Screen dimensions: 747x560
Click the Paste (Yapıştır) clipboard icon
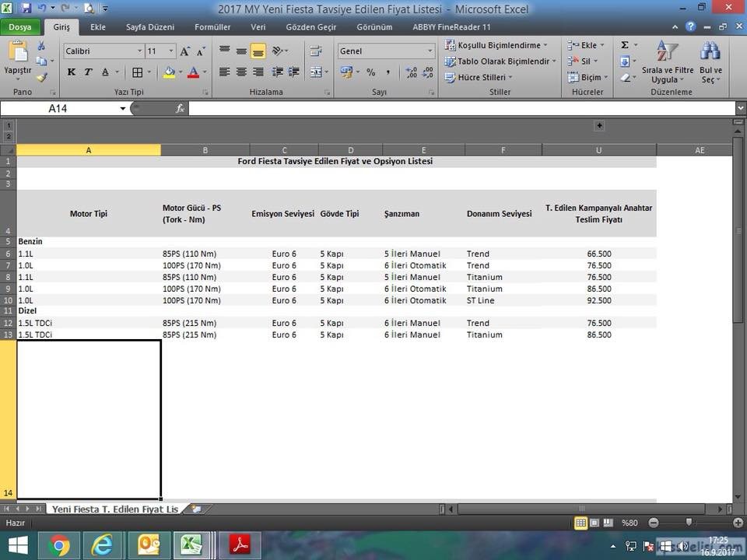[x=18, y=51]
